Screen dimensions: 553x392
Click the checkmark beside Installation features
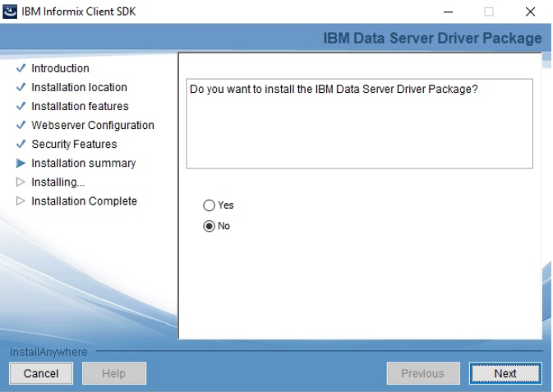[21, 106]
